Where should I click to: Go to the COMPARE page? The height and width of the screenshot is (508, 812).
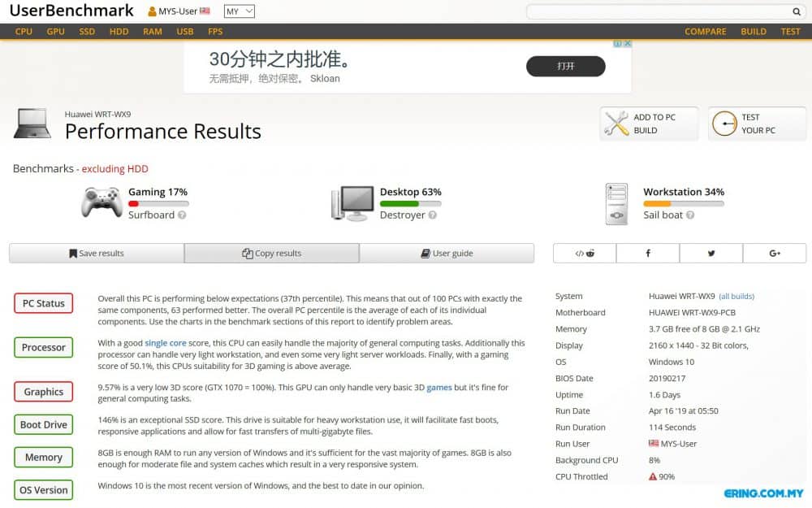[706, 32]
